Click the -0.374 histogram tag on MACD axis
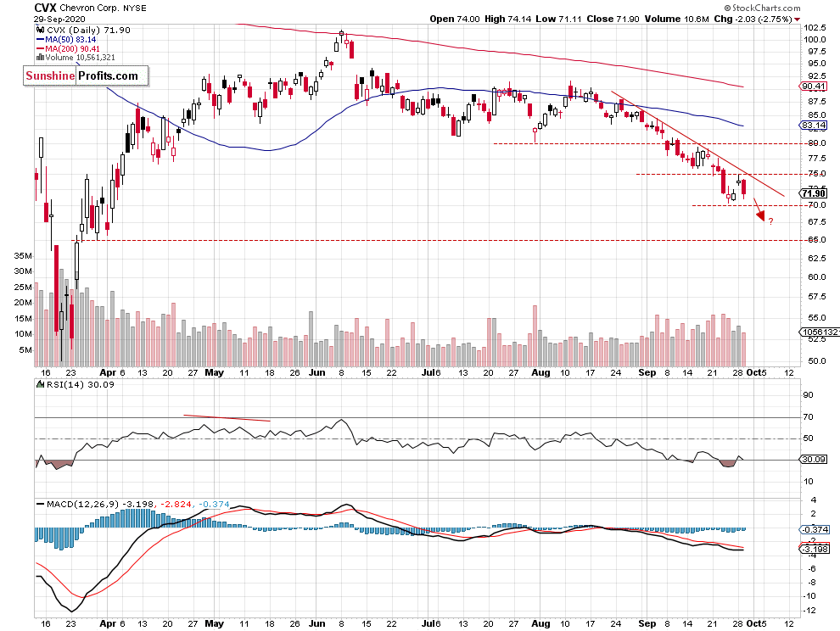Image resolution: width=840 pixels, height=631 pixels. [813, 530]
